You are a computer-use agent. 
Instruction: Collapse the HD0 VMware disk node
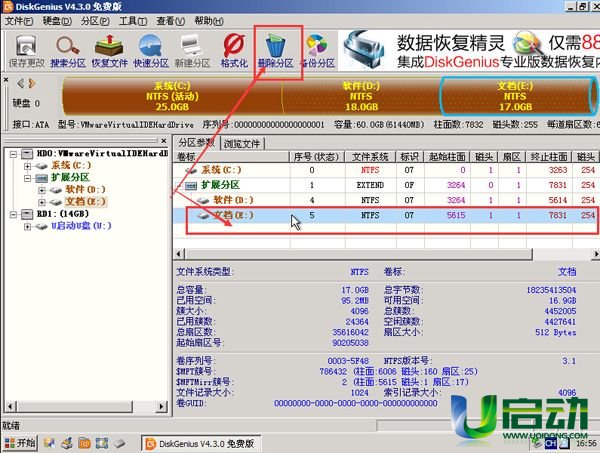tap(13, 154)
